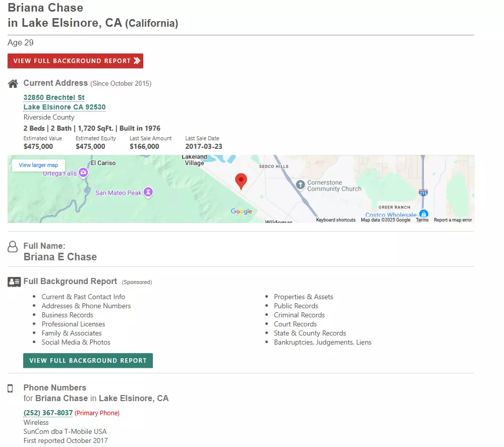
Task: Click Current & Past Contact Info item
Action: coord(83,297)
